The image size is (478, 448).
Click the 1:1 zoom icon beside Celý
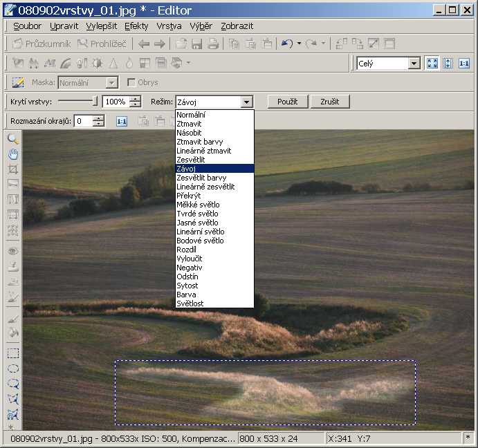pyautogui.click(x=463, y=63)
